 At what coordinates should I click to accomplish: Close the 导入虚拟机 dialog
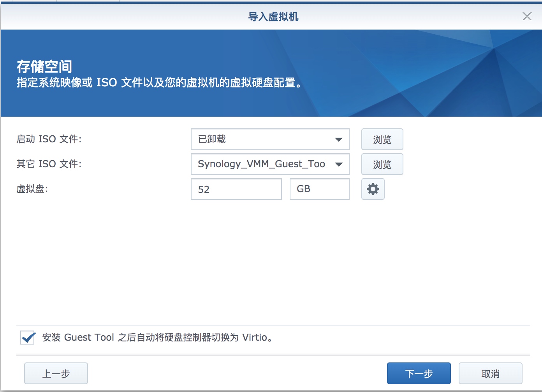[527, 16]
